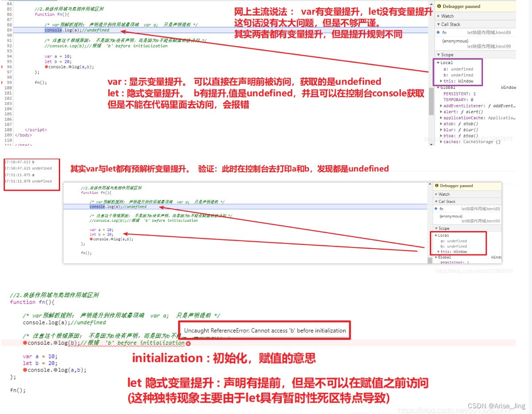Select the fn frame in middle Call Stack
The width and height of the screenshot is (532, 414).
point(441,209)
